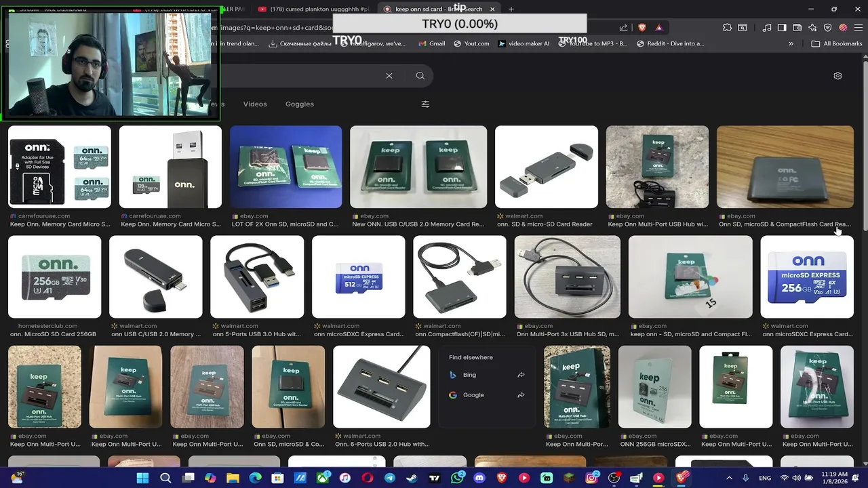
Task: Open the media playlist music note icon
Action: coord(767,28)
